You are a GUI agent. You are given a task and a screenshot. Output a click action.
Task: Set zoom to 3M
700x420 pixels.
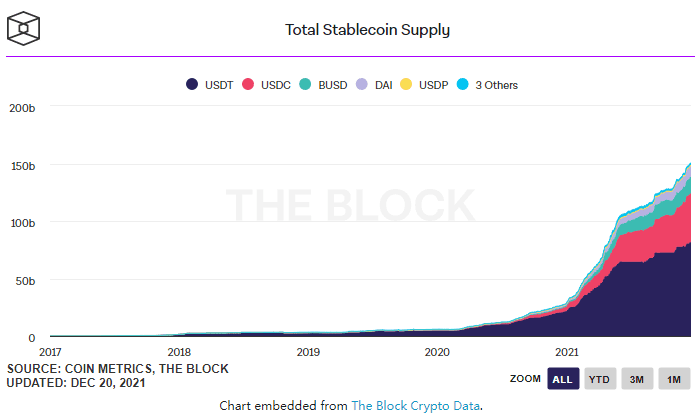(637, 379)
